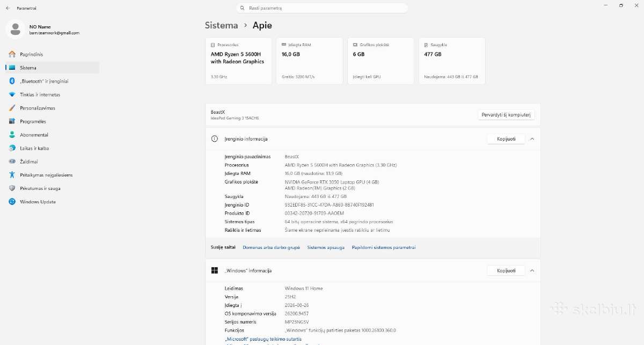Open Tinklas ir internetas Wi-Fi icon
The image size is (644, 345).
12,94
